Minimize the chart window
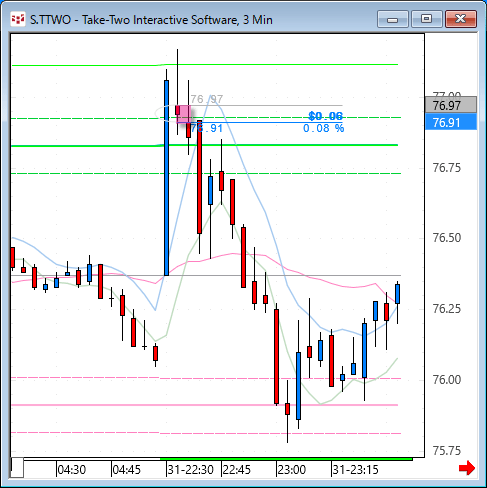Screen dimensions: 487x488 [393, 19]
